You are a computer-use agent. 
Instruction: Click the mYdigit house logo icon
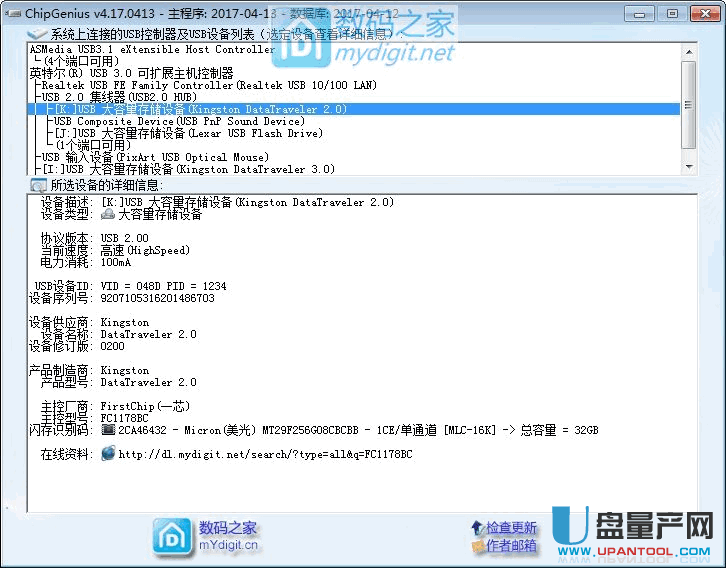coord(171,536)
